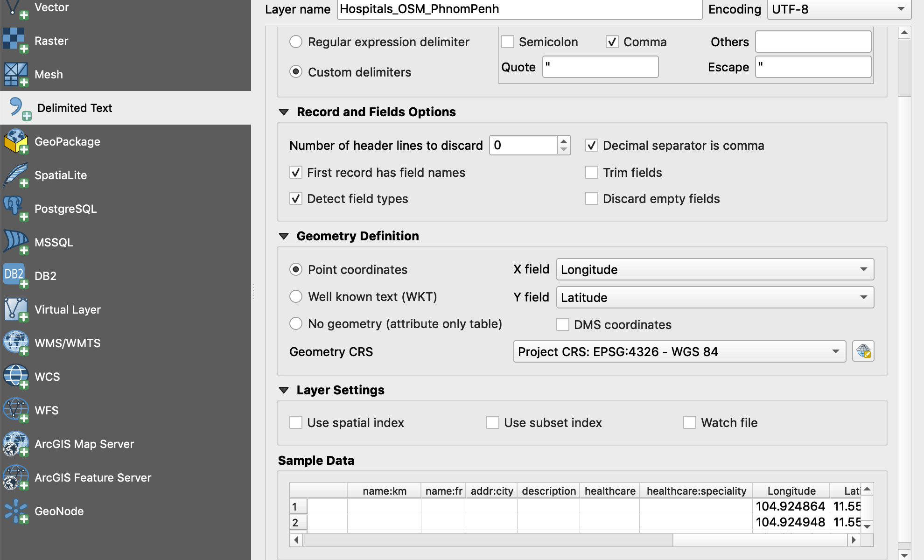Select the Raster source icon

(x=16, y=41)
